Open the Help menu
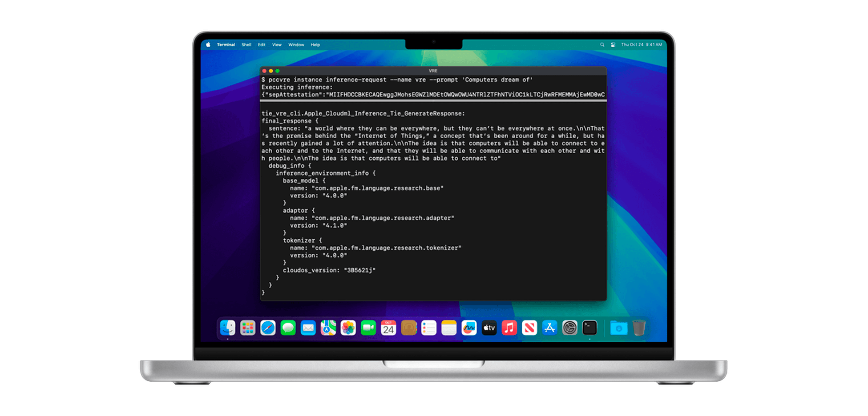This screenshot has height=416, width=868. [x=315, y=44]
